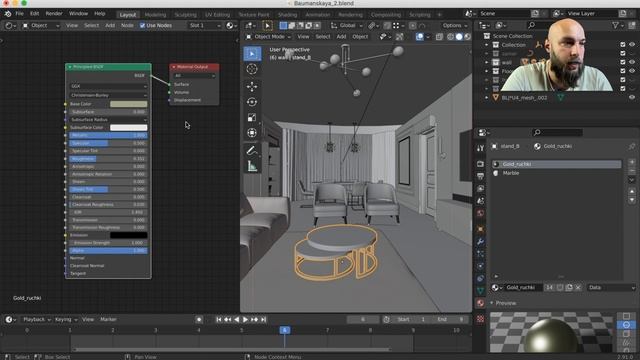Image resolution: width=640 pixels, height=360 pixels.
Task: Select the Measure ruler tool
Action: pyautogui.click(x=252, y=166)
